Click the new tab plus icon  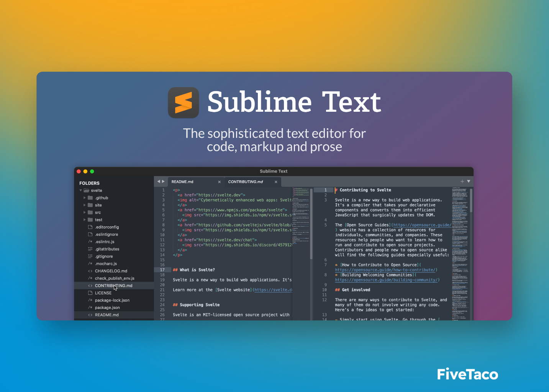pyautogui.click(x=462, y=181)
